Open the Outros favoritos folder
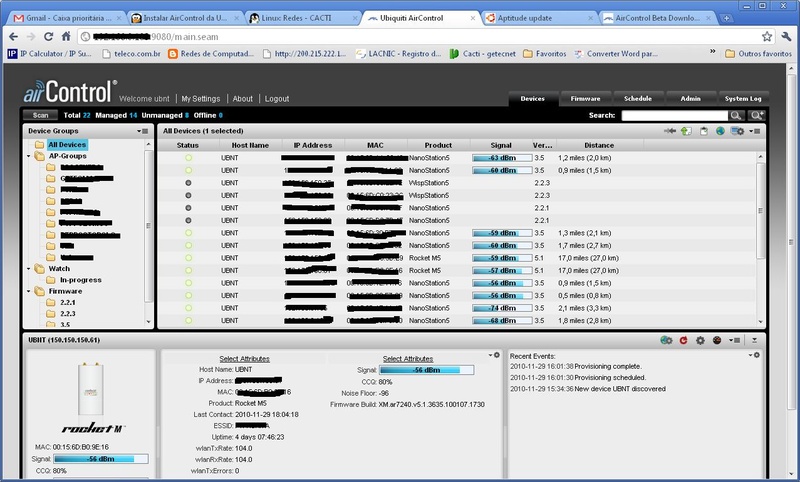Image resolution: width=800 pixels, height=482 pixels. 759,54
